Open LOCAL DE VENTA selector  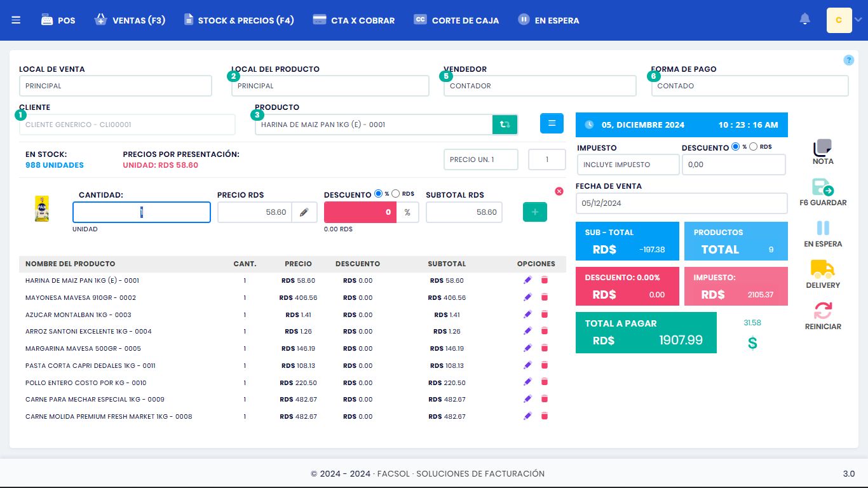(115, 86)
